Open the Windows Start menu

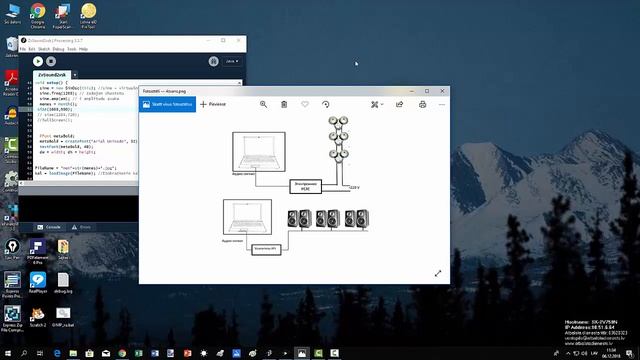point(7,353)
